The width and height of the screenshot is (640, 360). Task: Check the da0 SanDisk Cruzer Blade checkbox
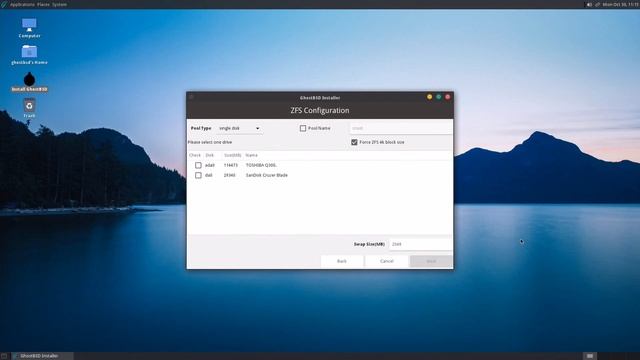tap(198, 175)
